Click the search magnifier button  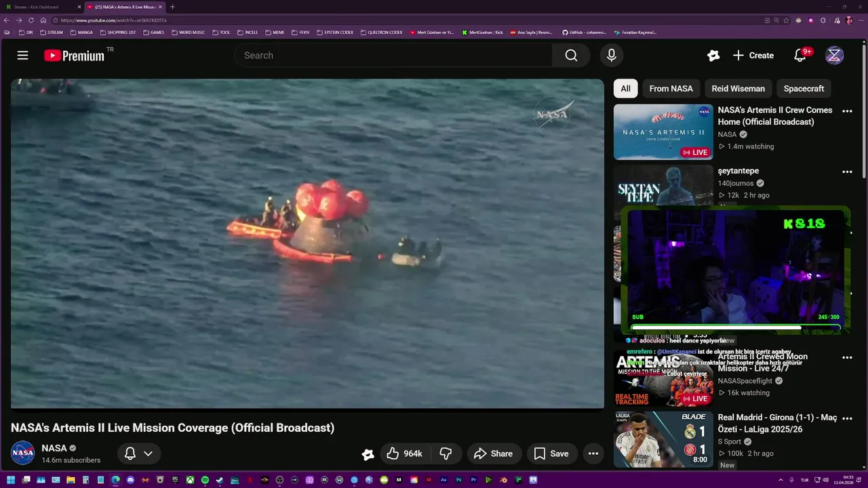coord(571,56)
